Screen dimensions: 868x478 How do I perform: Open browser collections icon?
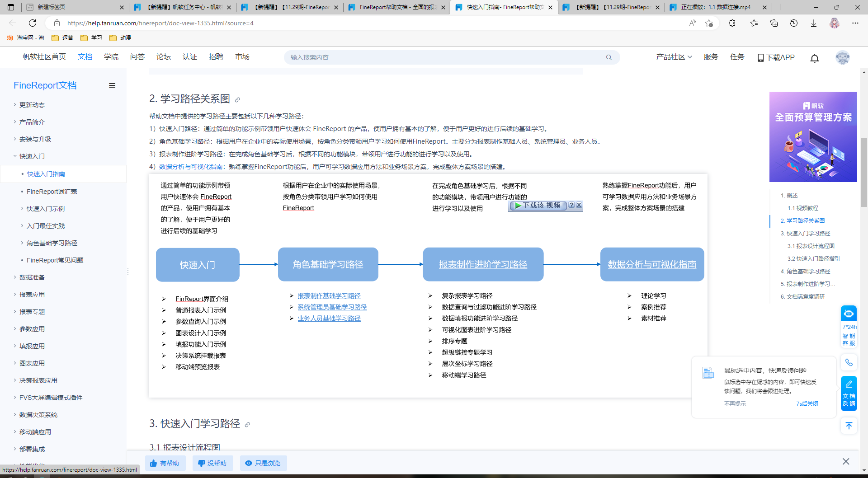(x=774, y=23)
